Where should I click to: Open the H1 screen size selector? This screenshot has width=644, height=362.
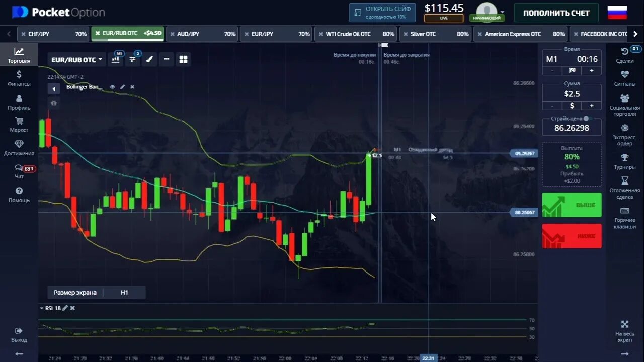tap(124, 292)
